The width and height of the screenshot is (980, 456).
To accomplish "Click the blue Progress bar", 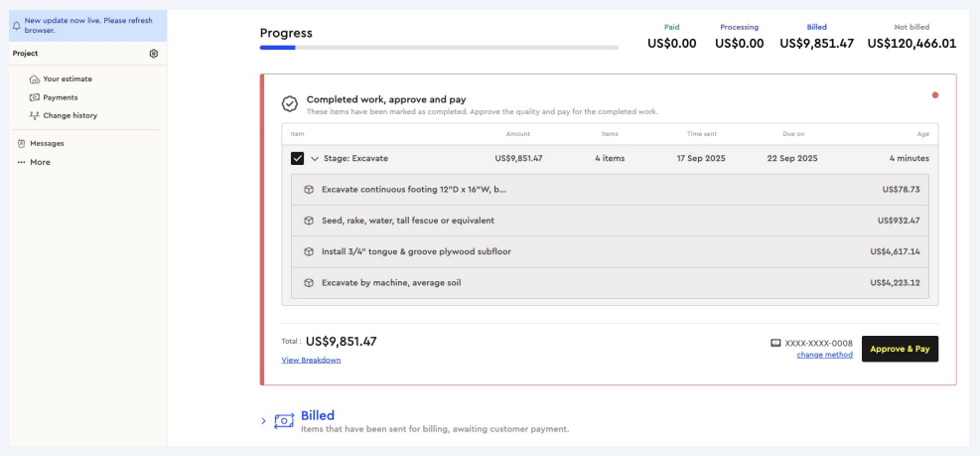I will pos(278,47).
